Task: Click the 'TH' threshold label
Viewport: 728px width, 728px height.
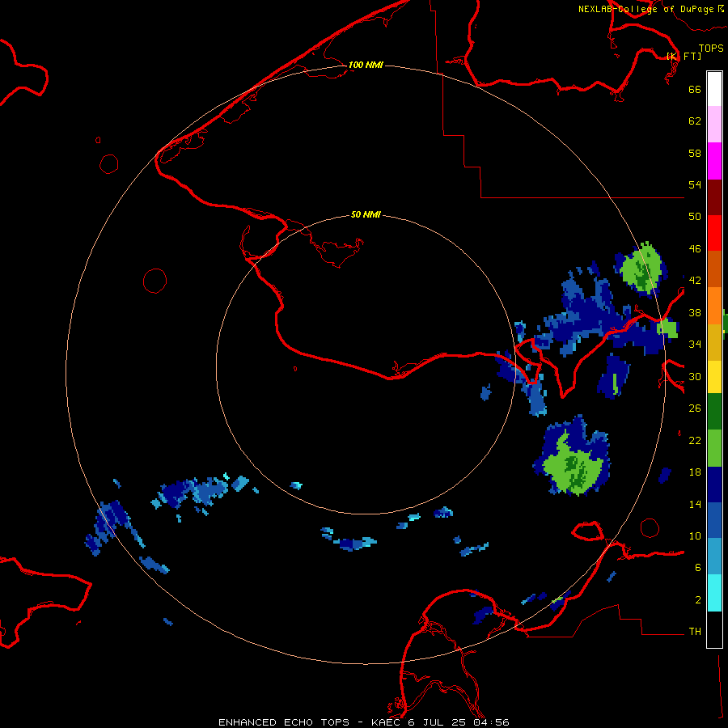Action: [x=695, y=632]
